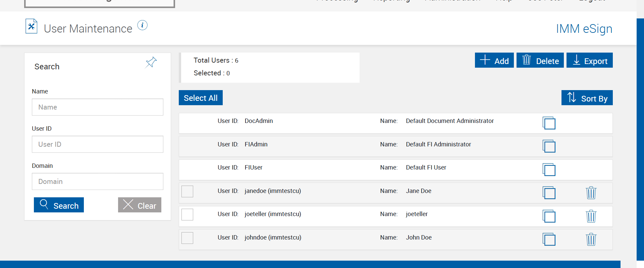Select the 'janedoe (immtestcu)' user ID text
Viewport: 644px width, 268px height.
(273, 191)
